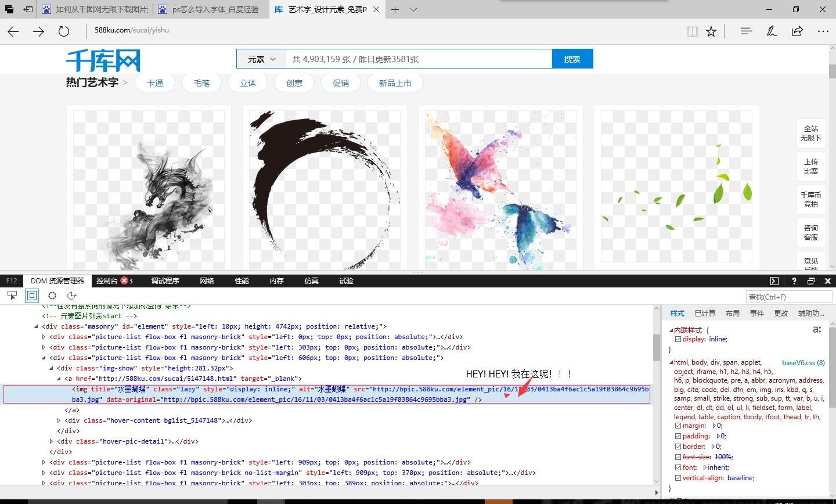Open the DevTools console toggle icon
This screenshot has width=836, height=504.
click(774, 281)
